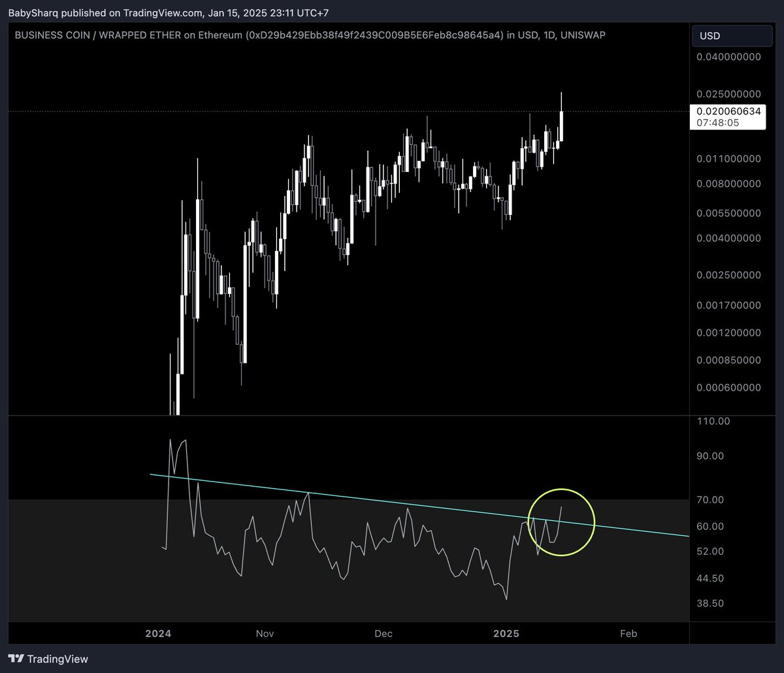Viewport: 784px width, 673px height.
Task: Click the 0.001700000 price axis label
Action: (x=728, y=305)
